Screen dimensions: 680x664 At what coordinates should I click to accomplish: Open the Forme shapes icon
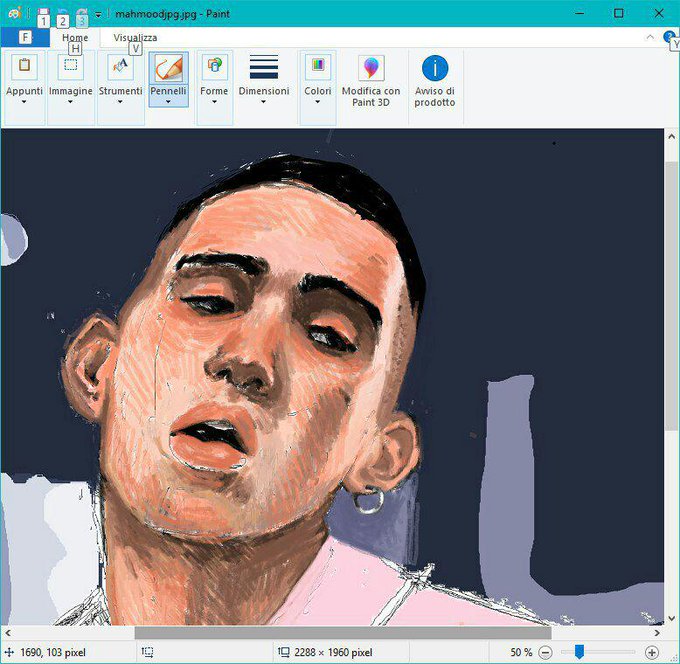coord(215,66)
